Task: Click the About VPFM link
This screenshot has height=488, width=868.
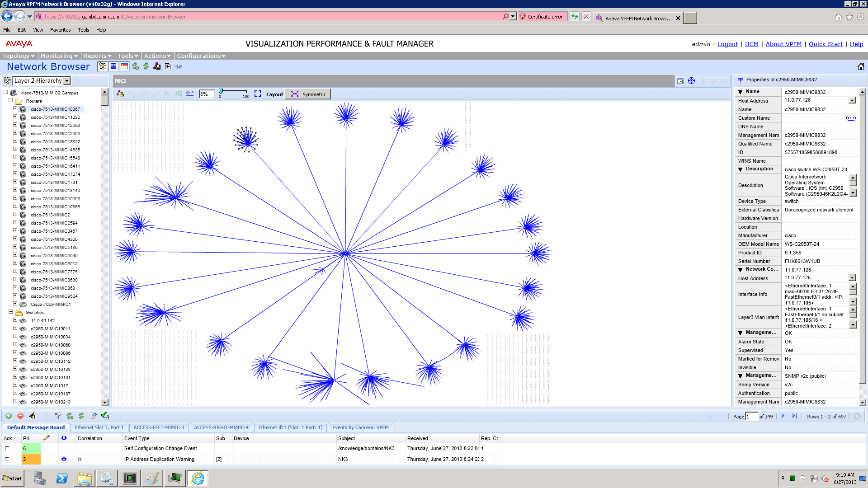Action: [x=783, y=44]
